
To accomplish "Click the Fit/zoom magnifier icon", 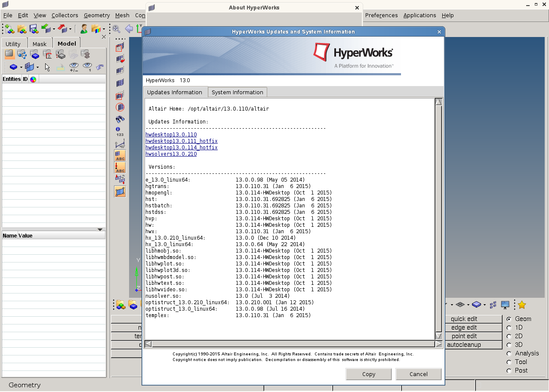I will [116, 29].
